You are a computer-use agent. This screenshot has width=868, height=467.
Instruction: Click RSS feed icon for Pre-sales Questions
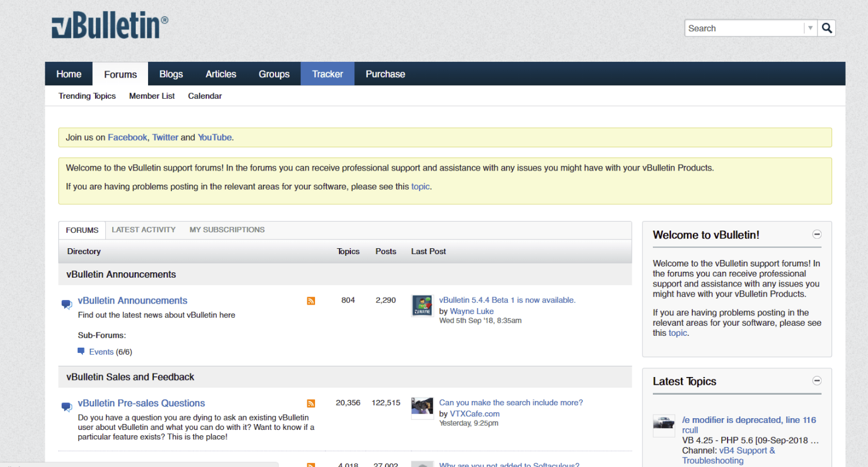tap(311, 403)
